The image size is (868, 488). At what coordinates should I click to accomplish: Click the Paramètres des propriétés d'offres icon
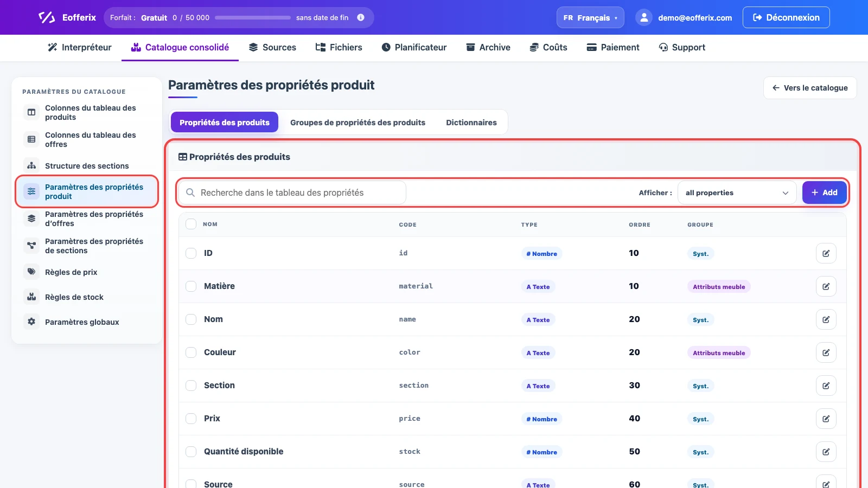pyautogui.click(x=31, y=219)
